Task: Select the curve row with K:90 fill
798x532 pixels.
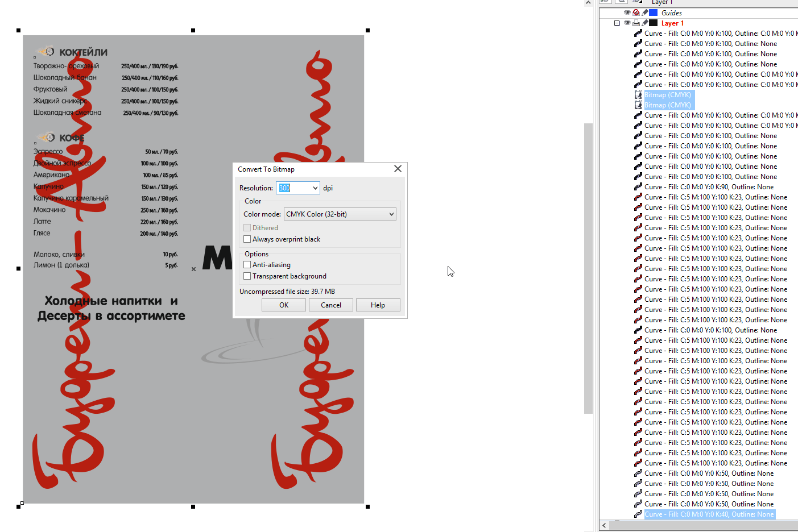Action: [709, 187]
